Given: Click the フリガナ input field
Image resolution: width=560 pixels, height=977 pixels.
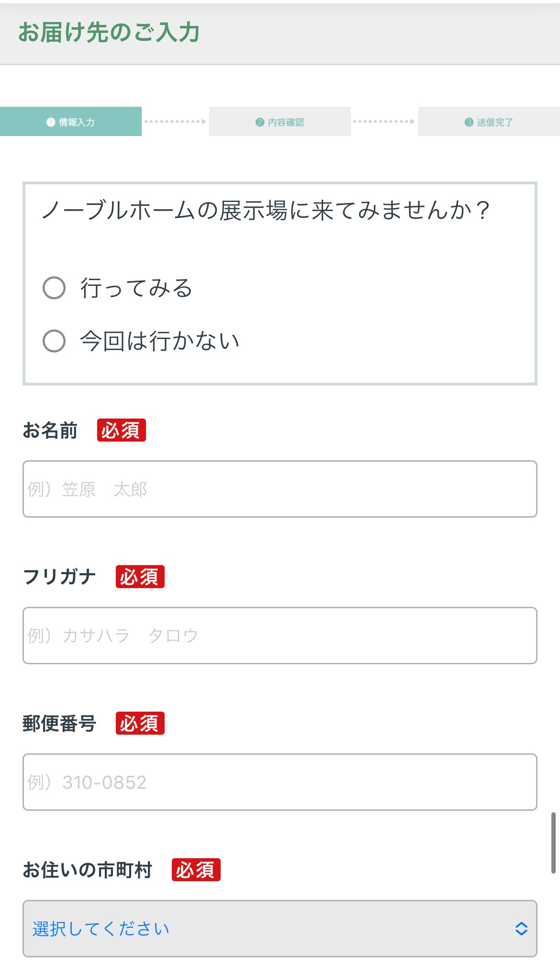Looking at the screenshot, I should pos(280,636).
